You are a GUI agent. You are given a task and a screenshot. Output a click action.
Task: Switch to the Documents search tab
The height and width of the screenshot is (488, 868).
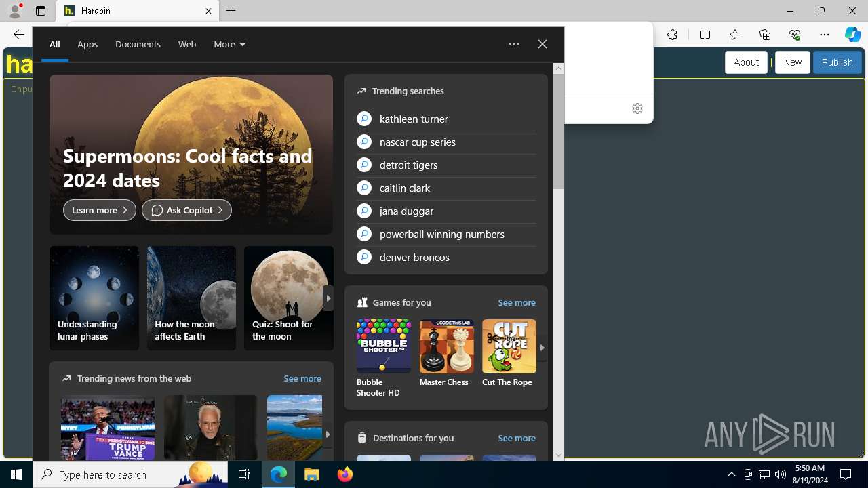[x=138, y=44]
